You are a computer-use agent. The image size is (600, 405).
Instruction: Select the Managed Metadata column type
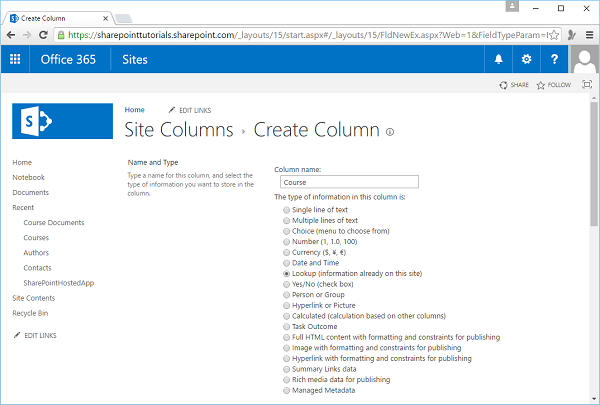pos(287,390)
